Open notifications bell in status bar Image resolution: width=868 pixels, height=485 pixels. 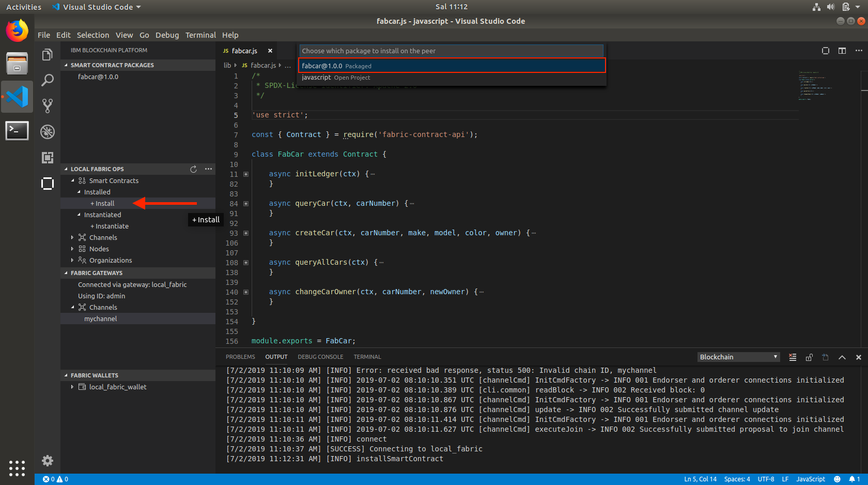pyautogui.click(x=855, y=479)
